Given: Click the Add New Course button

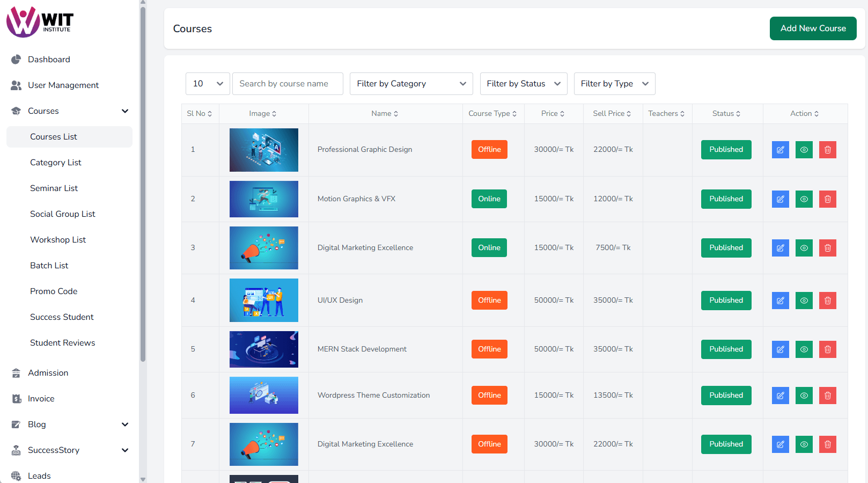Looking at the screenshot, I should coord(813,28).
